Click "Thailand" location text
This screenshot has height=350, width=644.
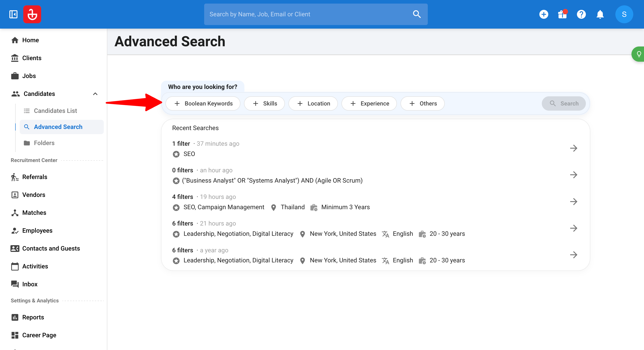click(x=292, y=207)
